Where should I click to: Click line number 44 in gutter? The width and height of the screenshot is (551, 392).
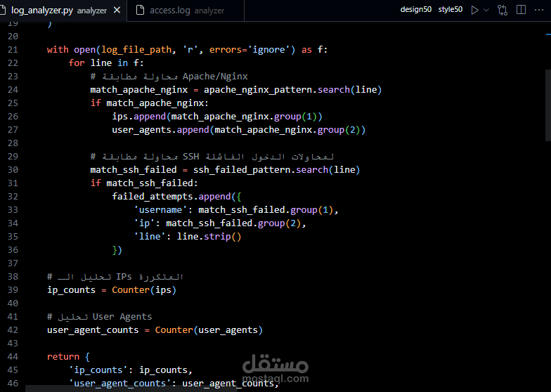[x=13, y=357]
